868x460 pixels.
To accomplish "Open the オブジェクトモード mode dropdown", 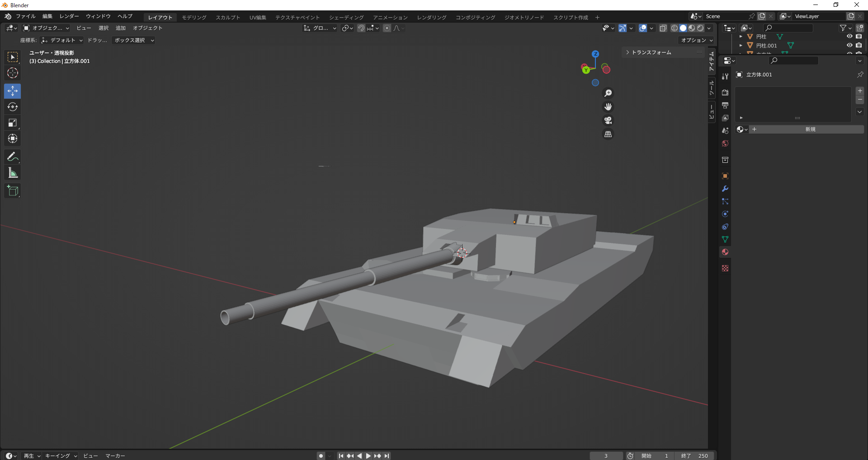I will tap(46, 28).
